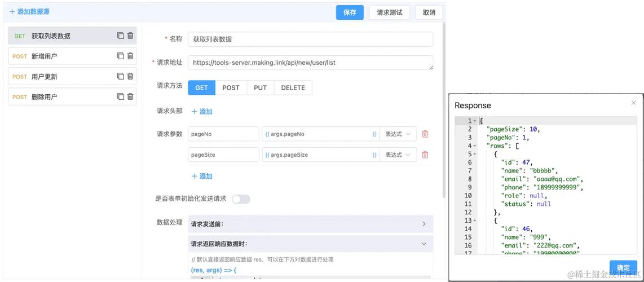Remove the pageSize request parameter

(425, 155)
